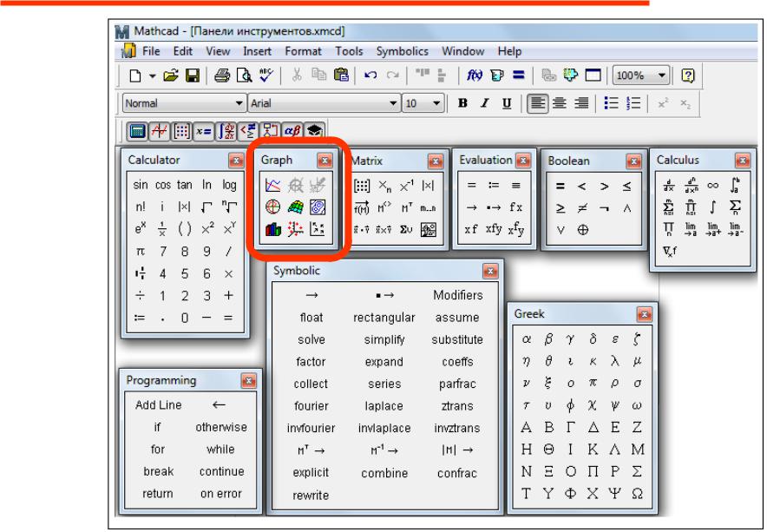
Task: Click sin in the Calculator palette
Action: 141,185
